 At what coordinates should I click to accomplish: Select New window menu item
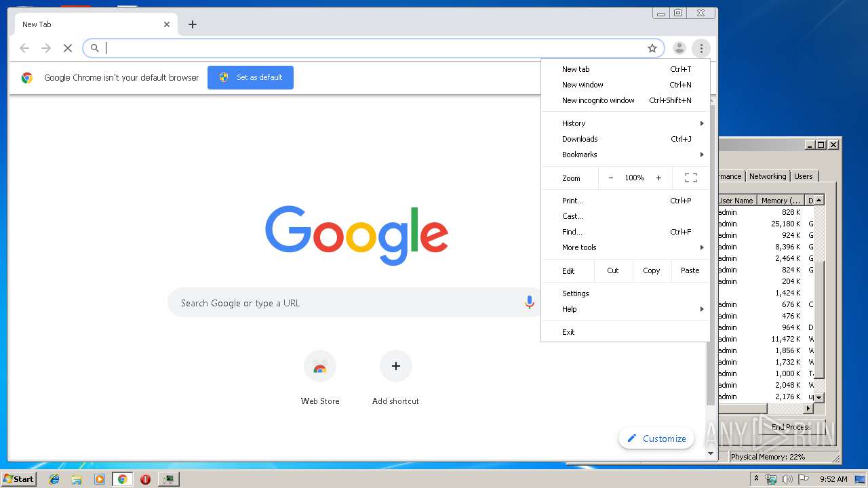(x=625, y=85)
